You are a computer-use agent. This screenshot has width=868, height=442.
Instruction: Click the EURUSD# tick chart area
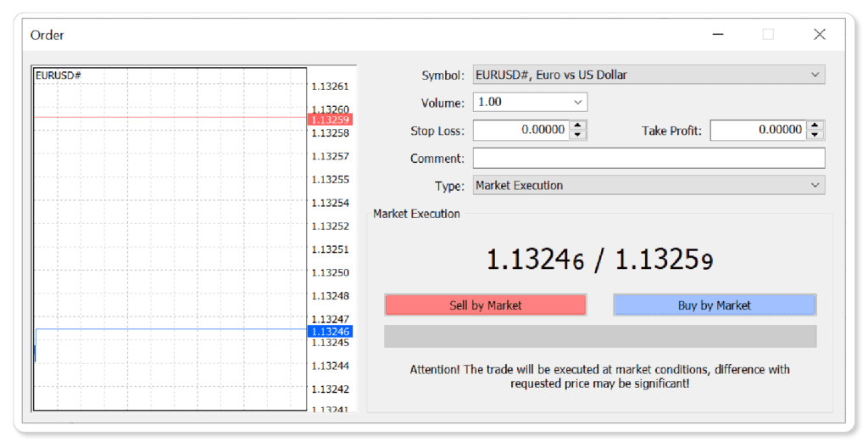coord(170,239)
